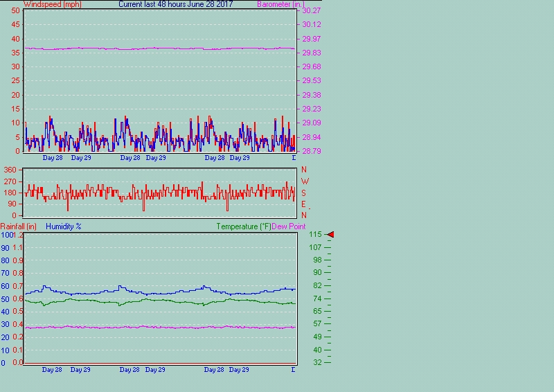Click the E compass direction label
Image resolution: width=554 pixels, height=392 pixels.
click(304, 204)
